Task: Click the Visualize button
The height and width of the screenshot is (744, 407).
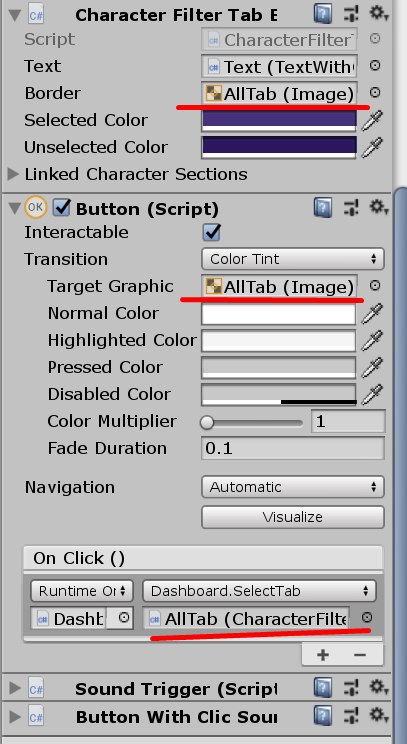Action: tap(293, 517)
